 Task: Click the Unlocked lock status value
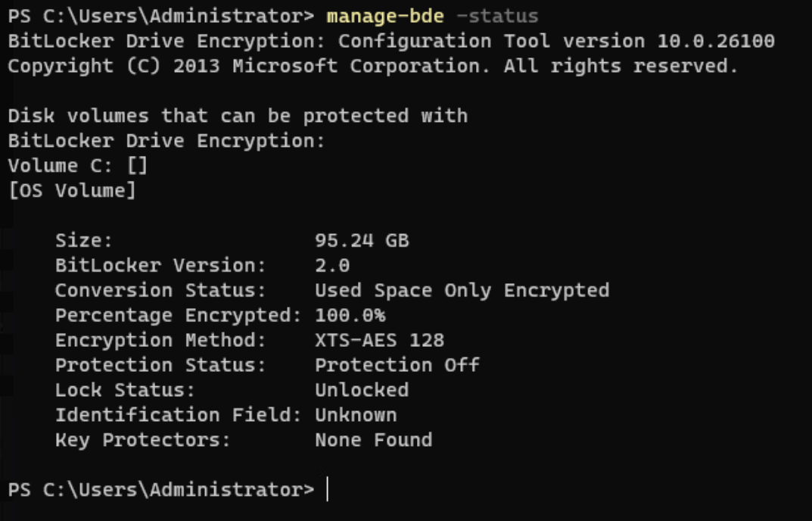361,390
